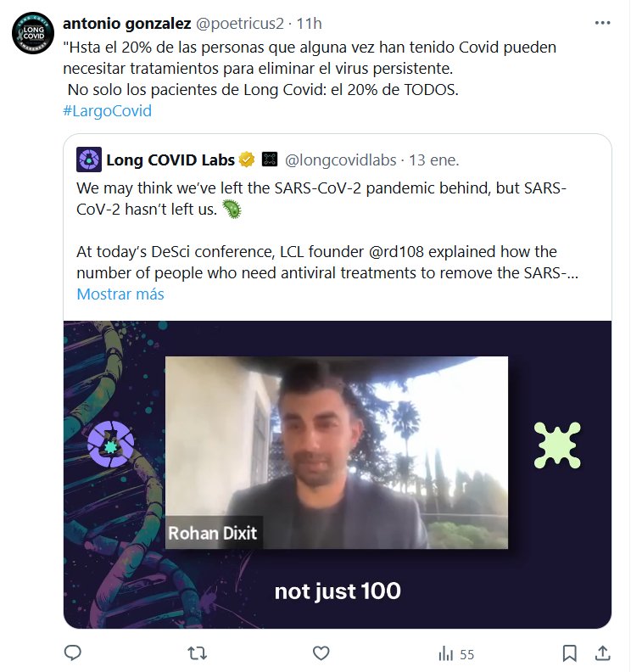Click the repost arrows icon

point(197,653)
